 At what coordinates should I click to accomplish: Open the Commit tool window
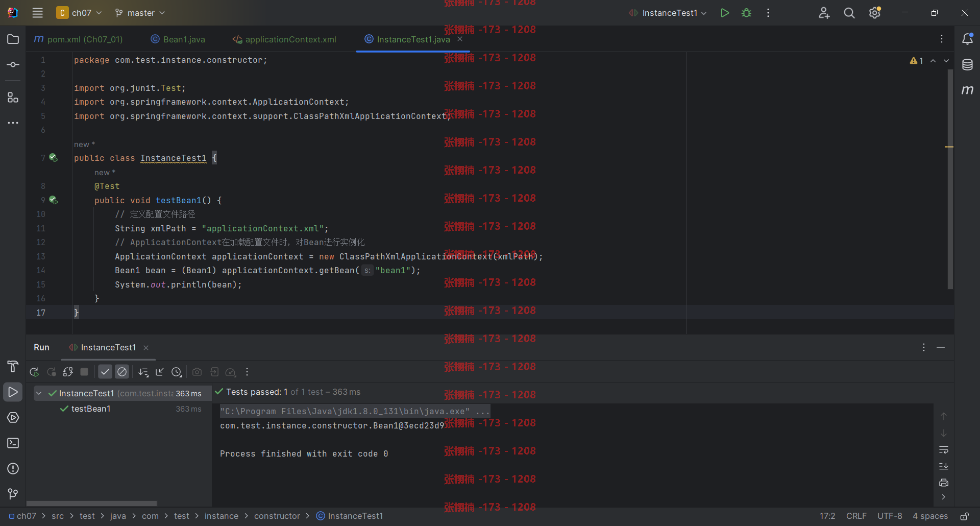tap(13, 65)
